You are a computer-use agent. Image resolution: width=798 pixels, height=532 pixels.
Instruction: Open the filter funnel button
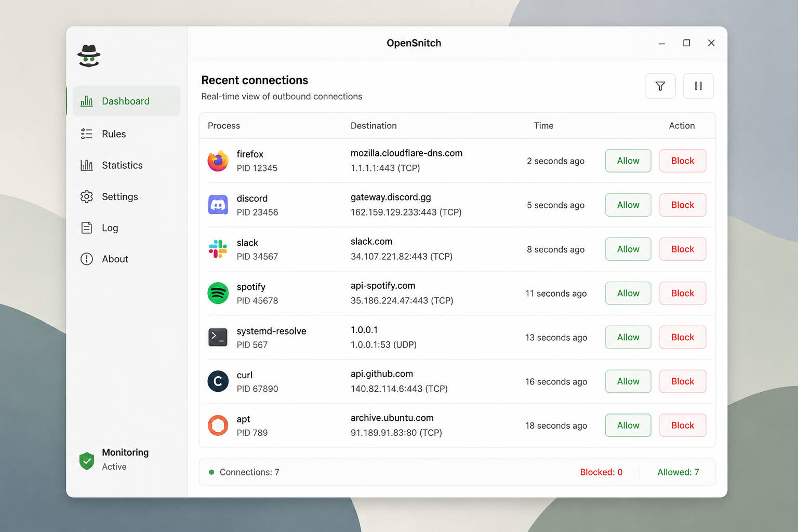[660, 86]
